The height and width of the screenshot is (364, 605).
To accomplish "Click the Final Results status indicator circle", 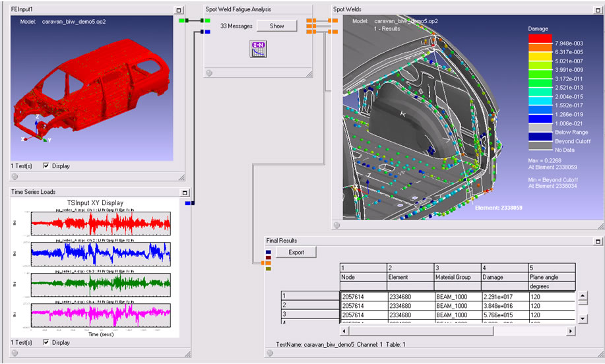I will (x=270, y=353).
